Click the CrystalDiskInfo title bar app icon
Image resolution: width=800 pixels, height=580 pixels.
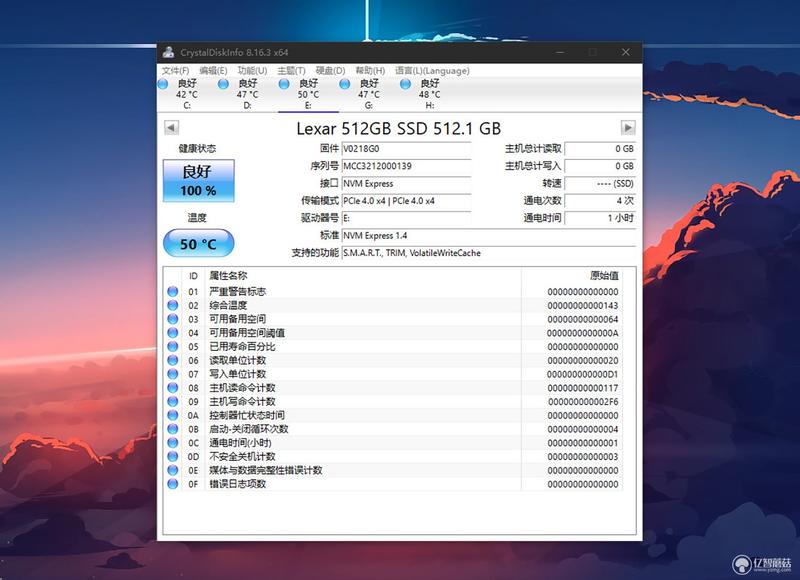pyautogui.click(x=168, y=52)
